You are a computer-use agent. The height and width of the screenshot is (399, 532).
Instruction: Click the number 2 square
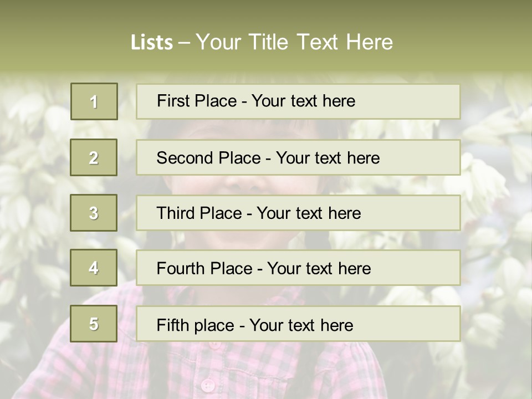(x=94, y=157)
